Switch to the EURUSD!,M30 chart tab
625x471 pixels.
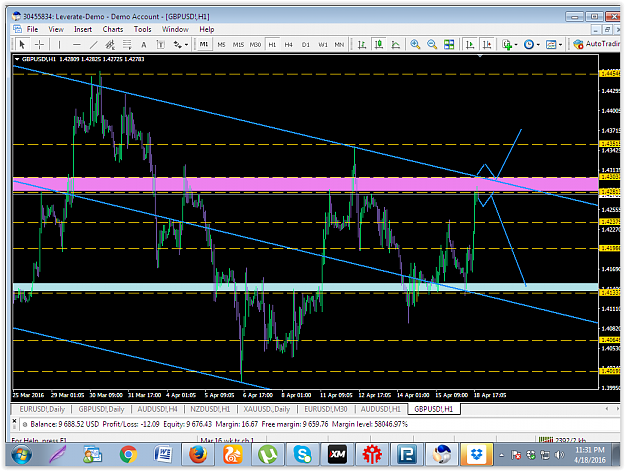point(326,409)
